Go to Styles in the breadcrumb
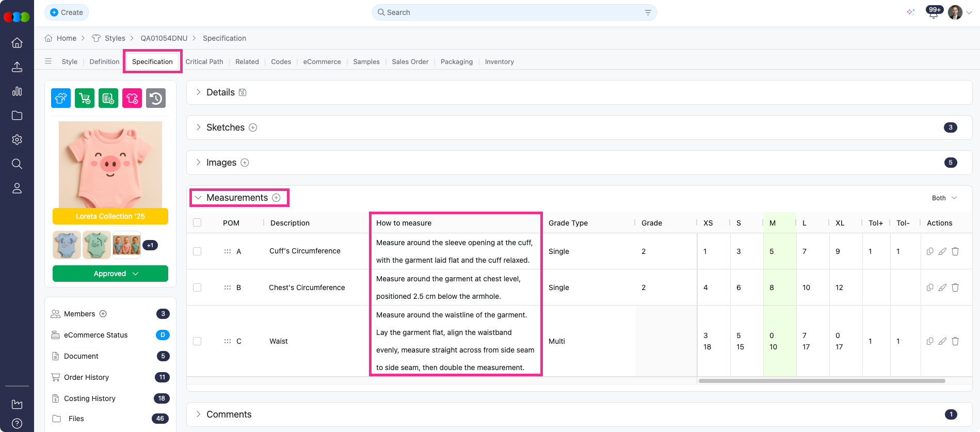The height and width of the screenshot is (432, 980). coord(115,38)
